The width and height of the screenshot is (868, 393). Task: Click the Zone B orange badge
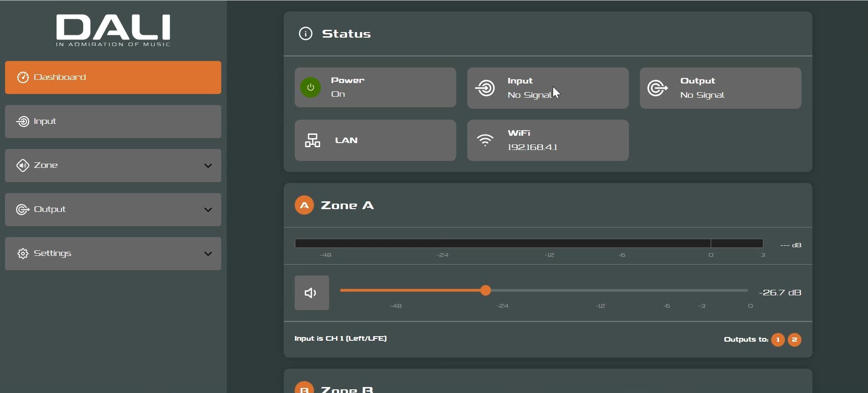(304, 388)
